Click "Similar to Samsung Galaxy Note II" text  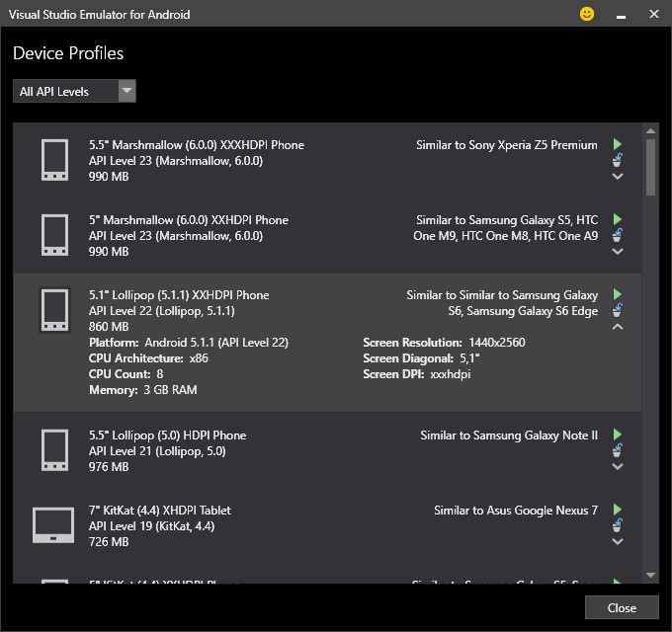509,435
